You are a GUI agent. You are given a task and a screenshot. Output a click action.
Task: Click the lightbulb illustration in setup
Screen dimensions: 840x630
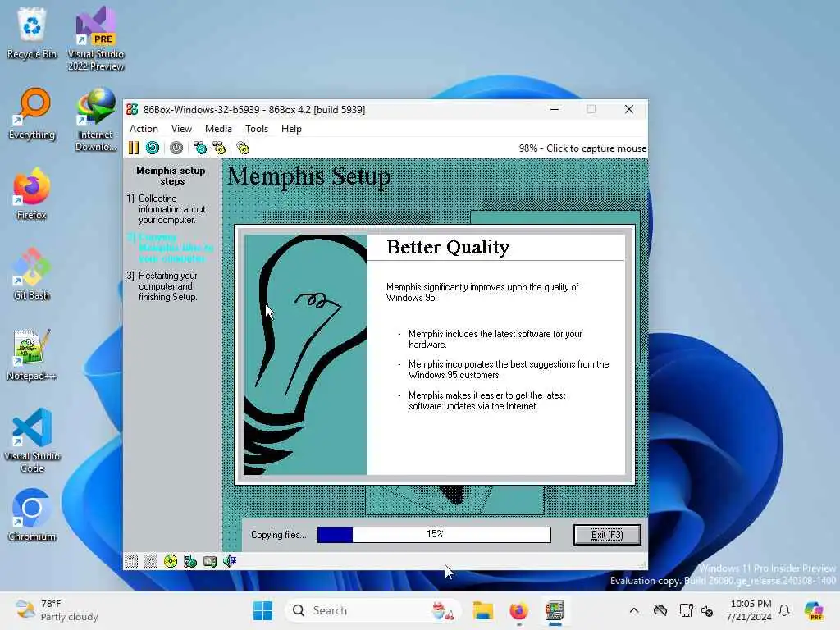pyautogui.click(x=306, y=354)
